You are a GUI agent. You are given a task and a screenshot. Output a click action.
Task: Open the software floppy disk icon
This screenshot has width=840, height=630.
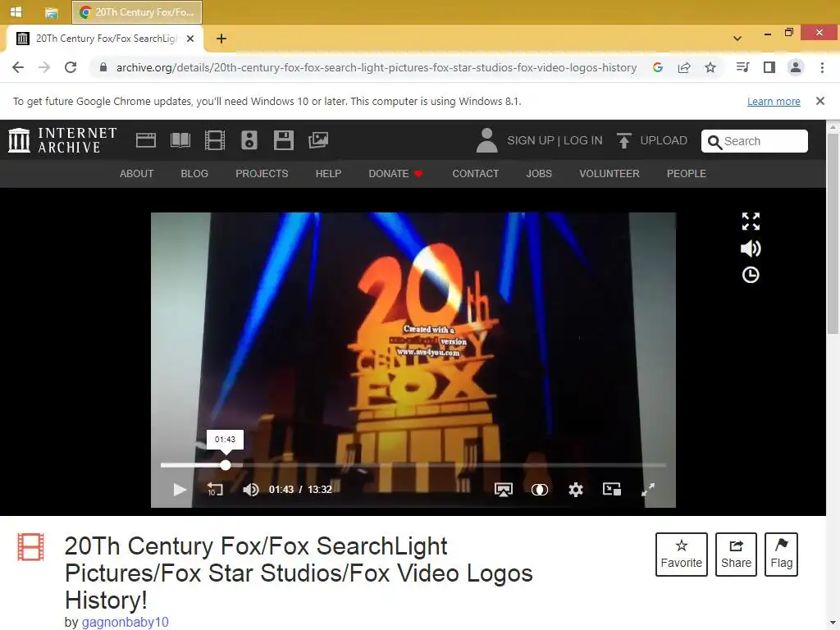pyautogui.click(x=283, y=140)
